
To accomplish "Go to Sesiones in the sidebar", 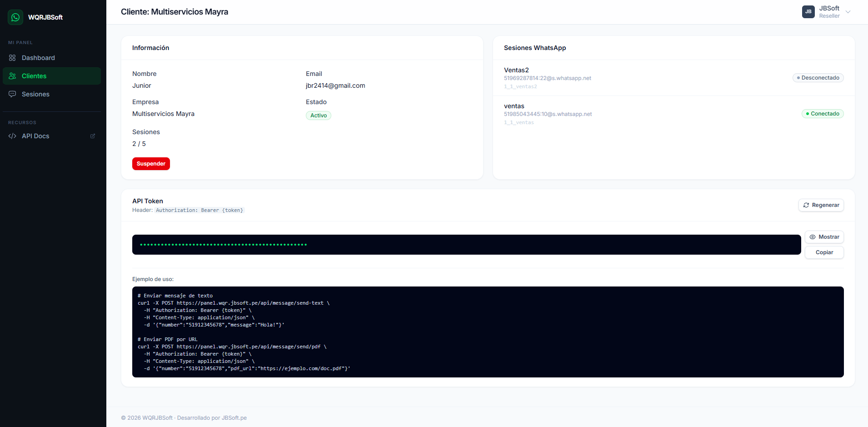I will (35, 94).
